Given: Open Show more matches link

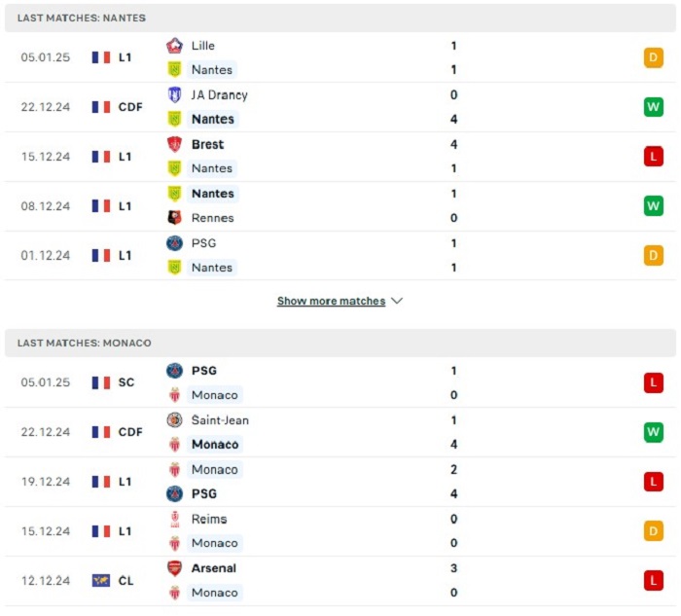Looking at the screenshot, I should click(x=331, y=301).
